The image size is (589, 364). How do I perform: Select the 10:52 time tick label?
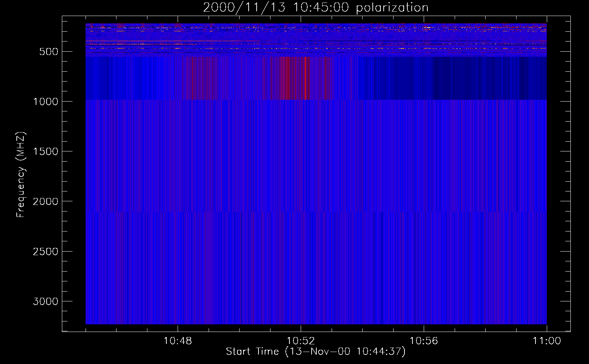[x=301, y=341]
